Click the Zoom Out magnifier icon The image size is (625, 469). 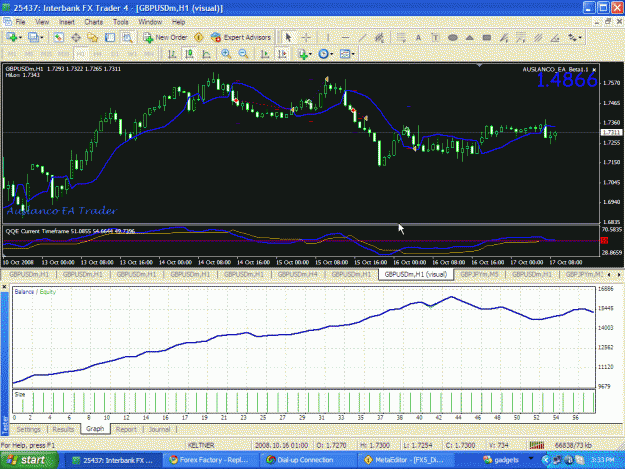click(243, 54)
